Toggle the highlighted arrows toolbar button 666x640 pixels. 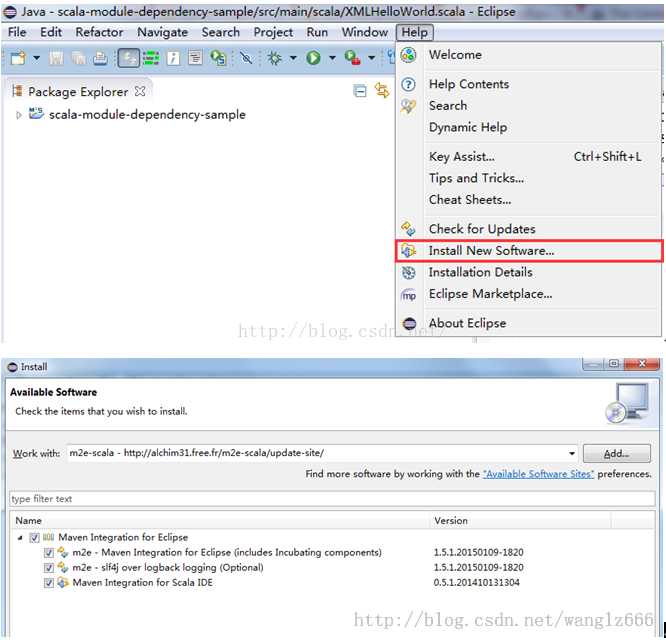click(128, 58)
